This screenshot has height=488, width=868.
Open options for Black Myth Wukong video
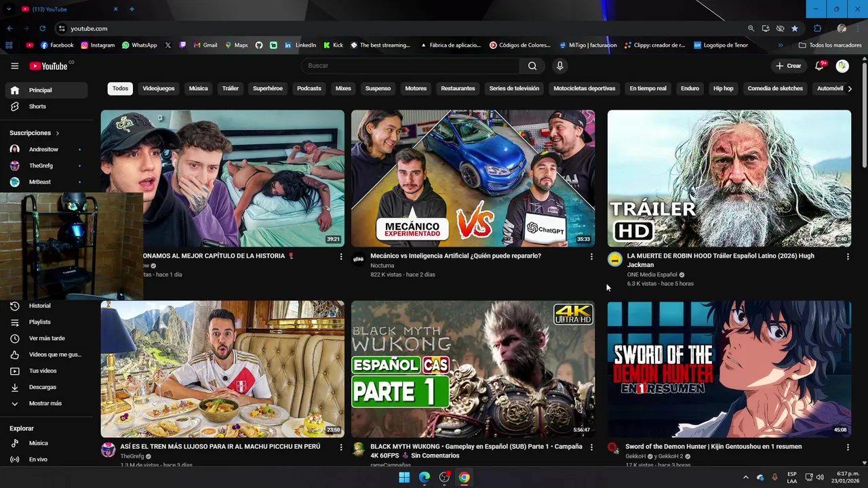[591, 447]
